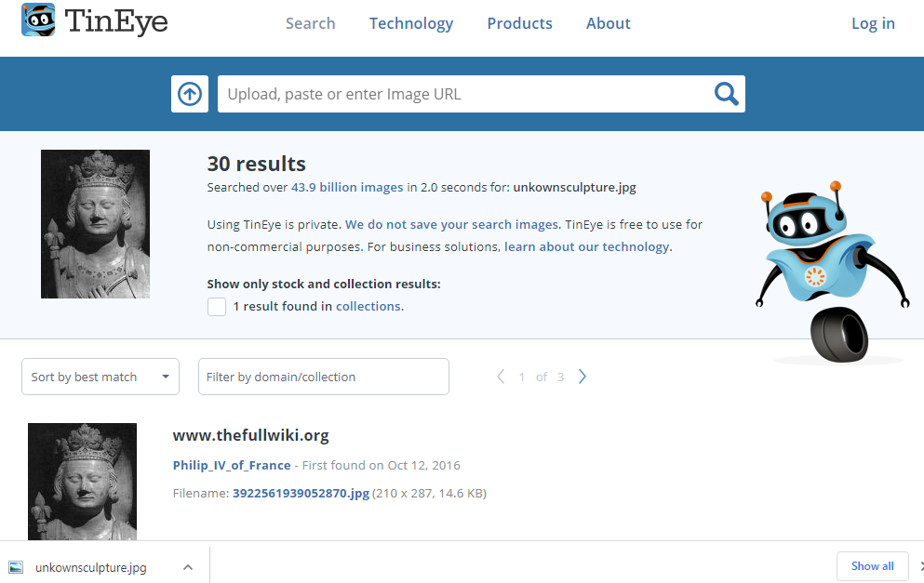Viewport: 924px width, 583px height.
Task: Go to next results page arrow
Action: (583, 377)
